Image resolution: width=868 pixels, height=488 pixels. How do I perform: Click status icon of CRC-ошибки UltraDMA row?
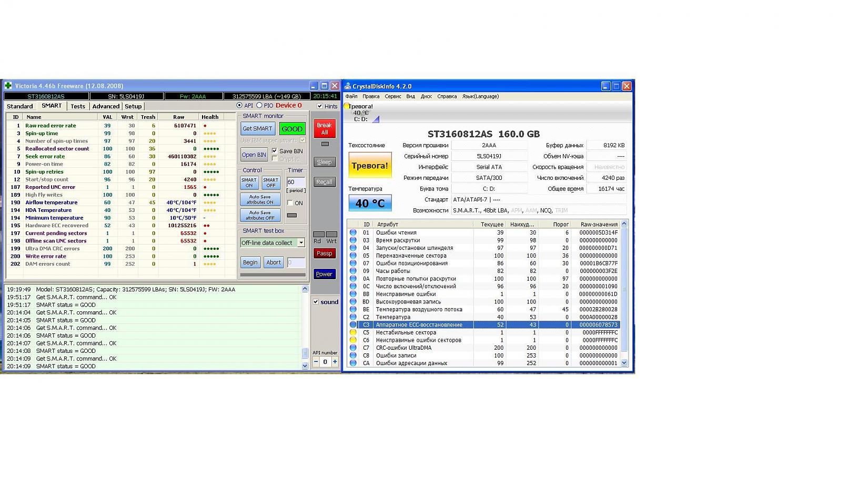pyautogui.click(x=353, y=348)
